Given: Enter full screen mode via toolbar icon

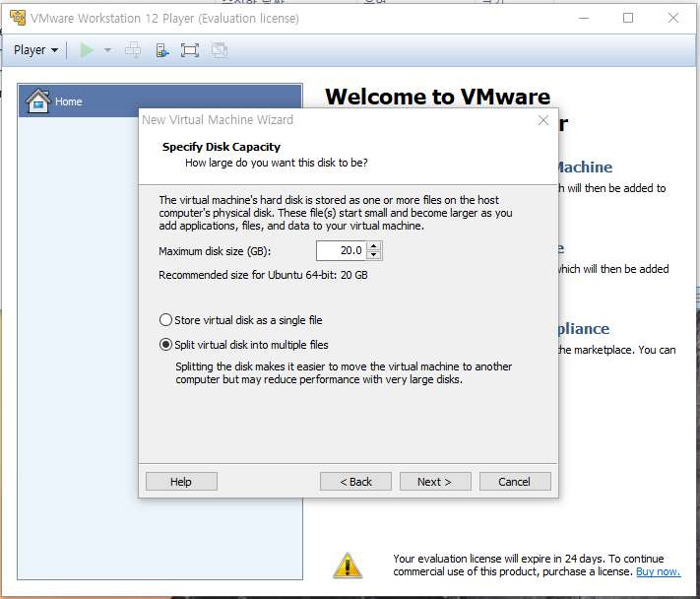Looking at the screenshot, I should coord(190,50).
